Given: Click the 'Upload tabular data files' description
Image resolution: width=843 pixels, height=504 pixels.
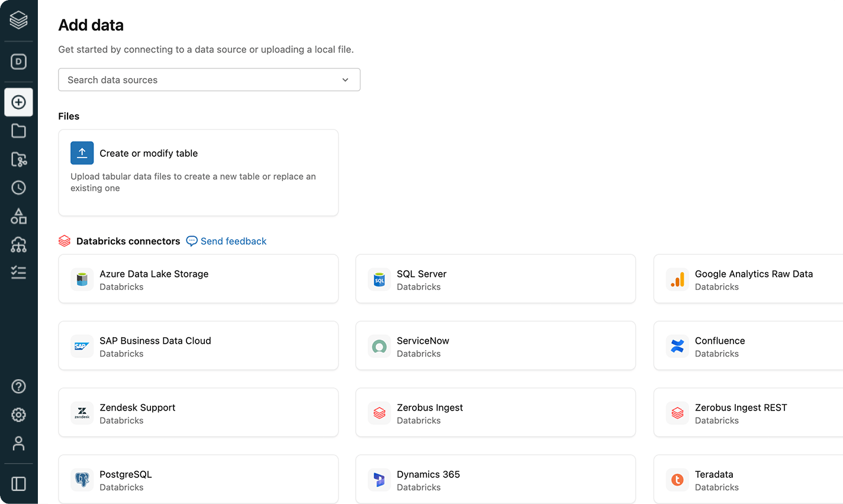Looking at the screenshot, I should 193,182.
